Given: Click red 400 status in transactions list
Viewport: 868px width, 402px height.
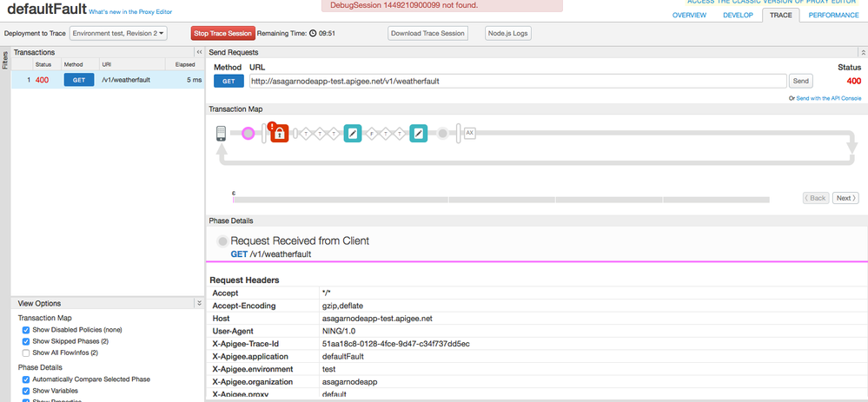Looking at the screenshot, I should click(x=42, y=80).
